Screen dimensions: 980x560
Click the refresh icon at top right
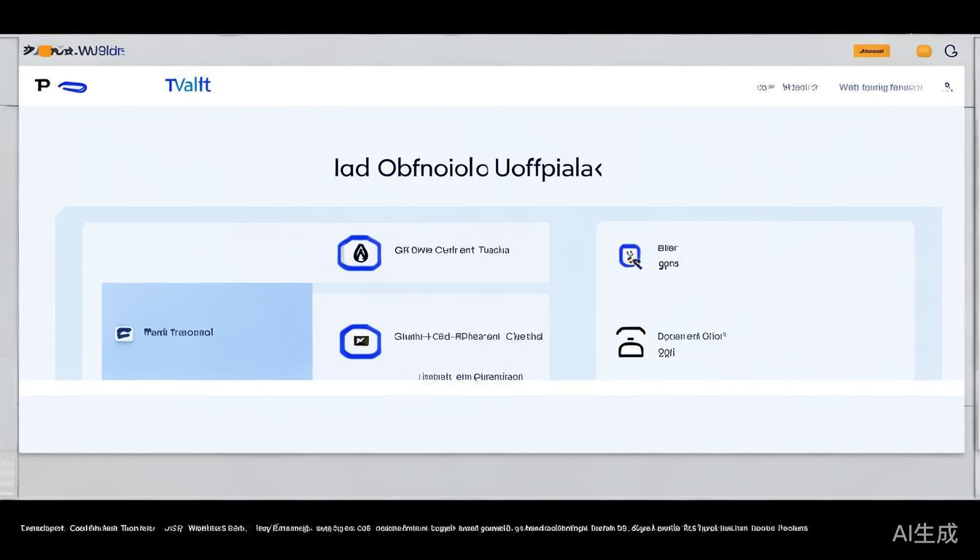pyautogui.click(x=951, y=50)
